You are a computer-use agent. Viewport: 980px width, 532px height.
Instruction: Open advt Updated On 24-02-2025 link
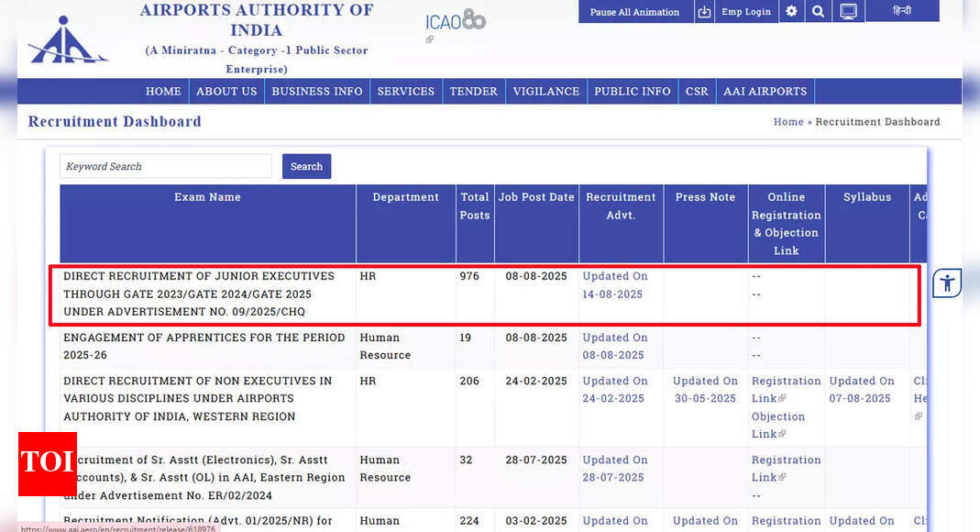tap(615, 390)
